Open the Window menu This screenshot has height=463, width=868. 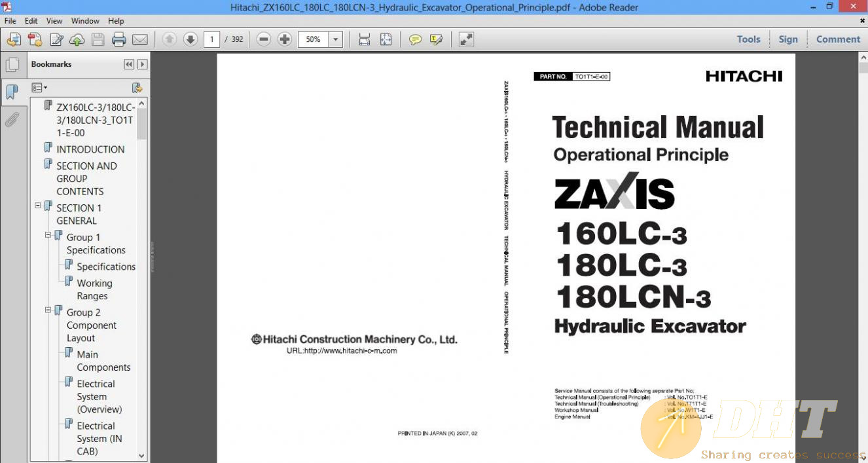click(85, 21)
